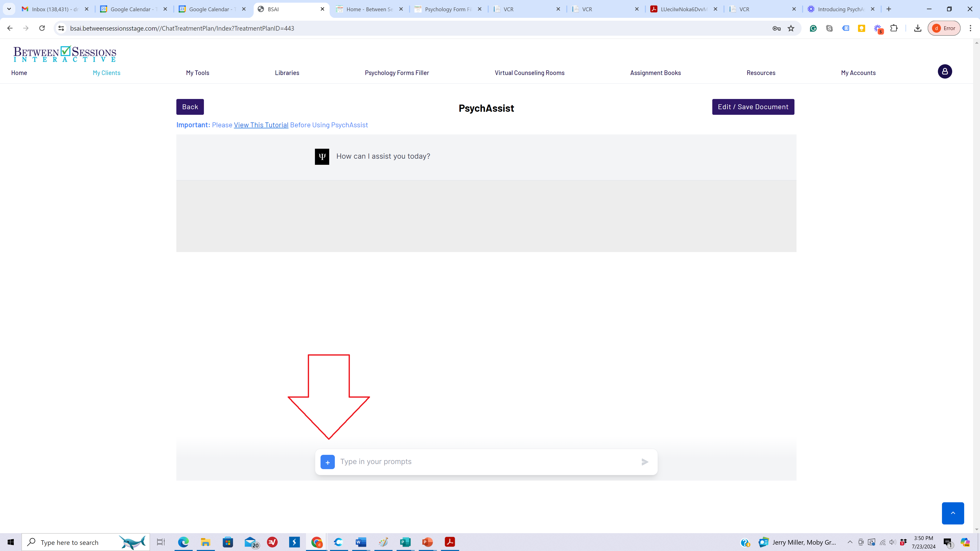Image resolution: width=980 pixels, height=551 pixels.
Task: Launch Microsoft Edge from taskbar
Action: click(x=183, y=542)
